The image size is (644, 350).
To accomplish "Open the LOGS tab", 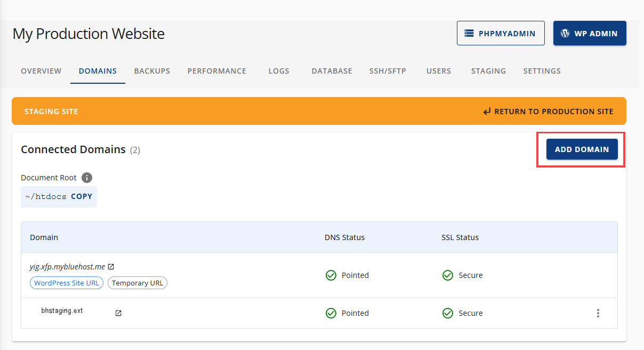I will pos(279,71).
